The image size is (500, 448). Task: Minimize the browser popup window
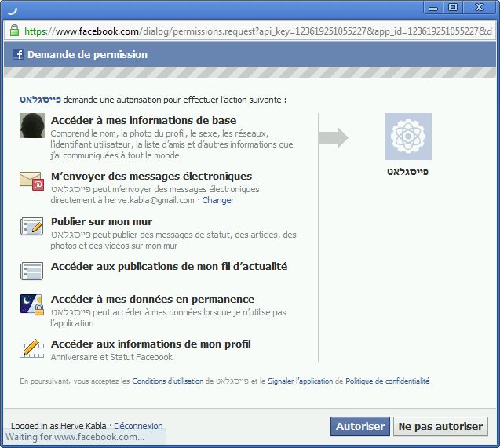(433, 8)
